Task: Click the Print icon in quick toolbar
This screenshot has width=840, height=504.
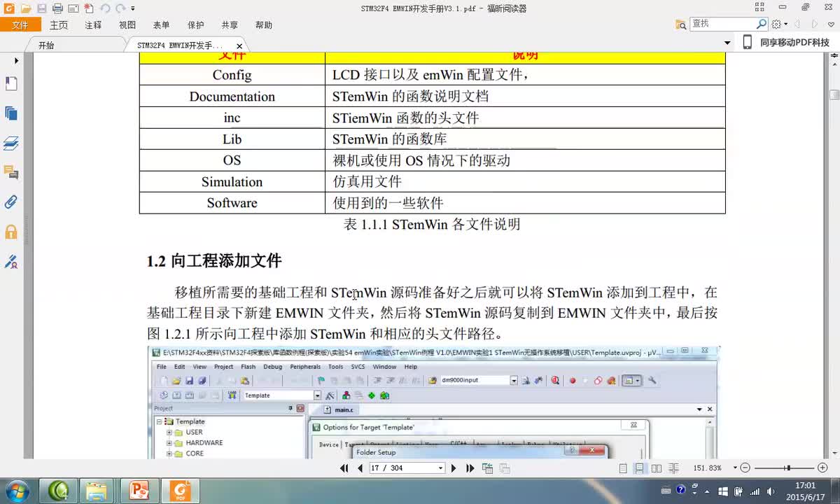Action: [x=57, y=9]
